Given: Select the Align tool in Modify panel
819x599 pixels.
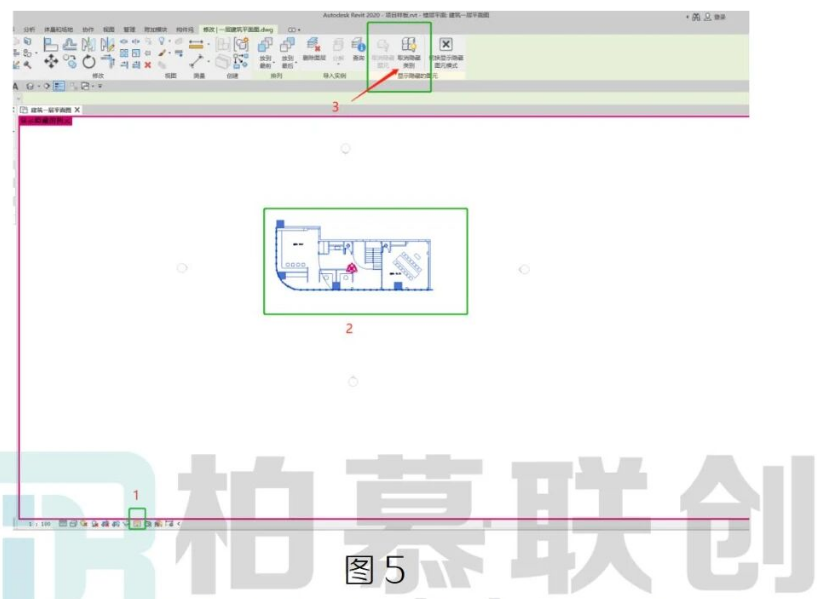Looking at the screenshot, I should pyautogui.click(x=51, y=45).
